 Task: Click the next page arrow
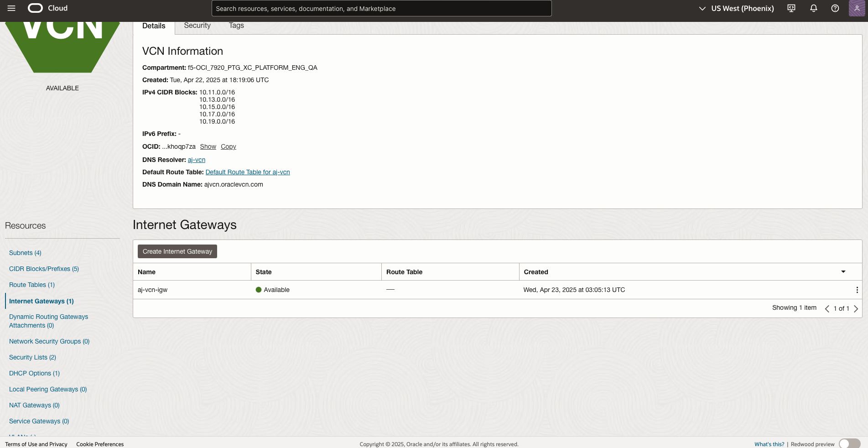coord(856,308)
